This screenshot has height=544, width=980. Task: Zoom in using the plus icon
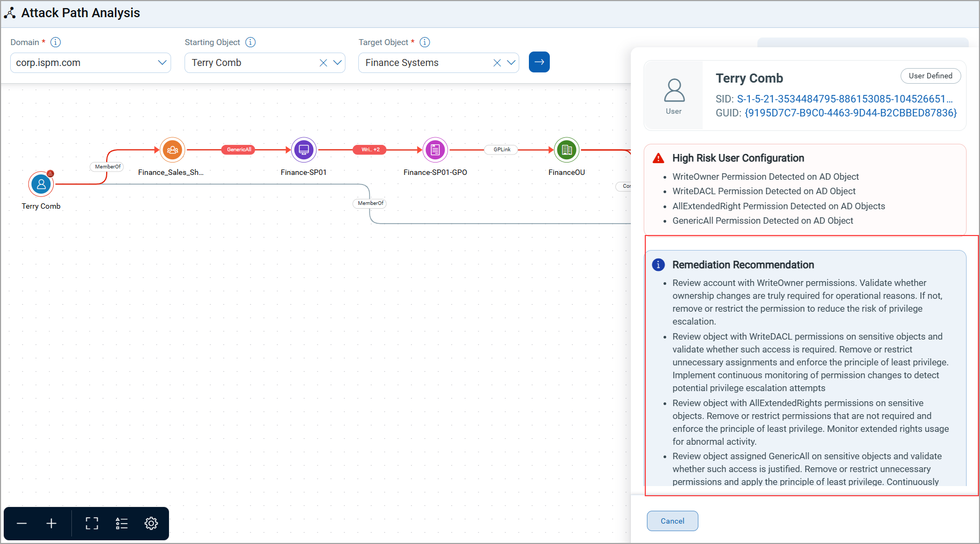click(51, 524)
